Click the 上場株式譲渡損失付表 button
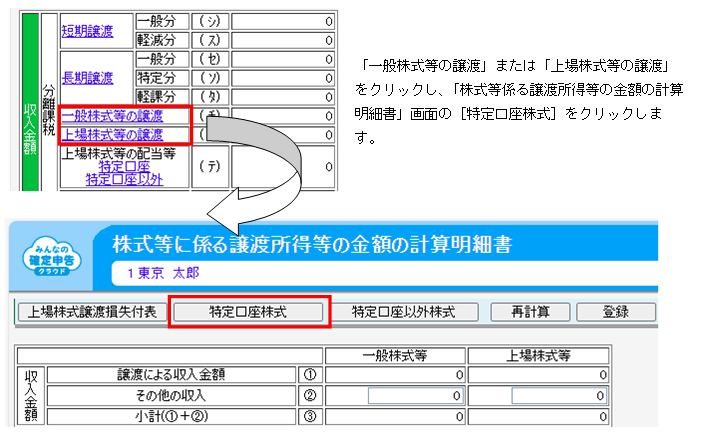 click(x=92, y=312)
